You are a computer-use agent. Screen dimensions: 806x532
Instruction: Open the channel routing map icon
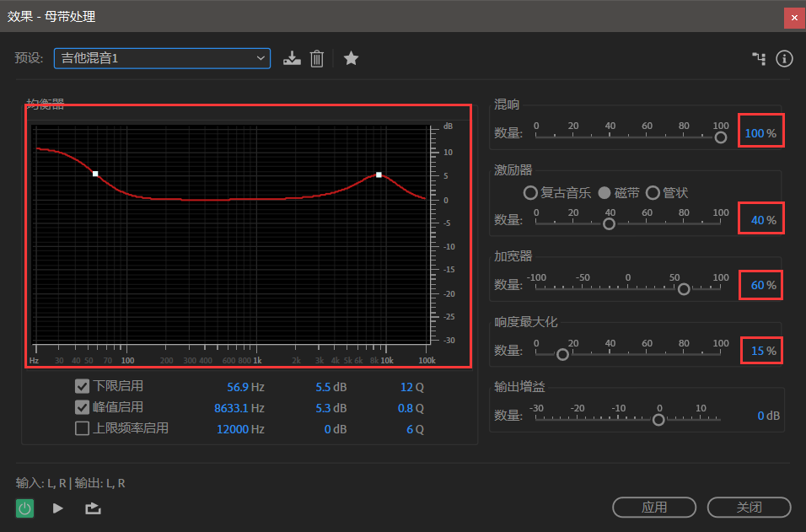point(759,58)
